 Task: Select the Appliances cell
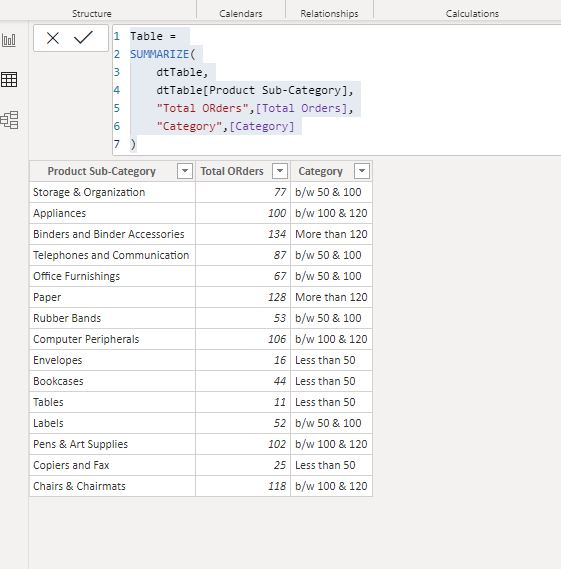point(112,213)
